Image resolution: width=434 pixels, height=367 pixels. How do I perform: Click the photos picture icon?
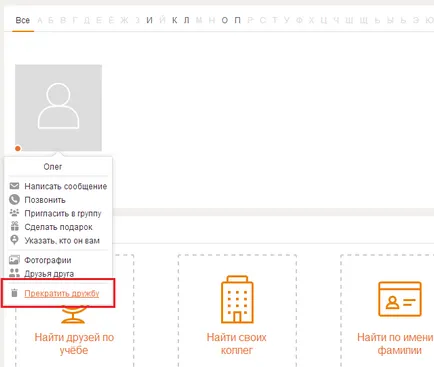click(14, 260)
